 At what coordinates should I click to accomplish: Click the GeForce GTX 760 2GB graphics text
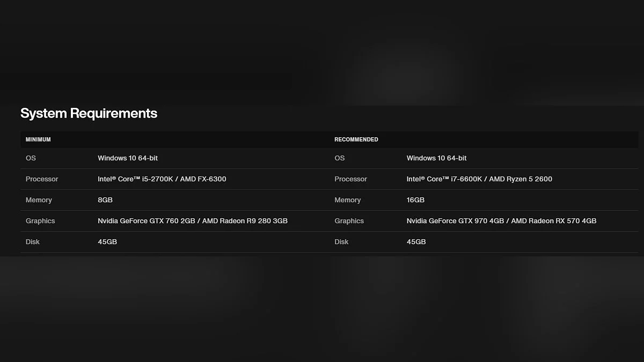click(147, 221)
